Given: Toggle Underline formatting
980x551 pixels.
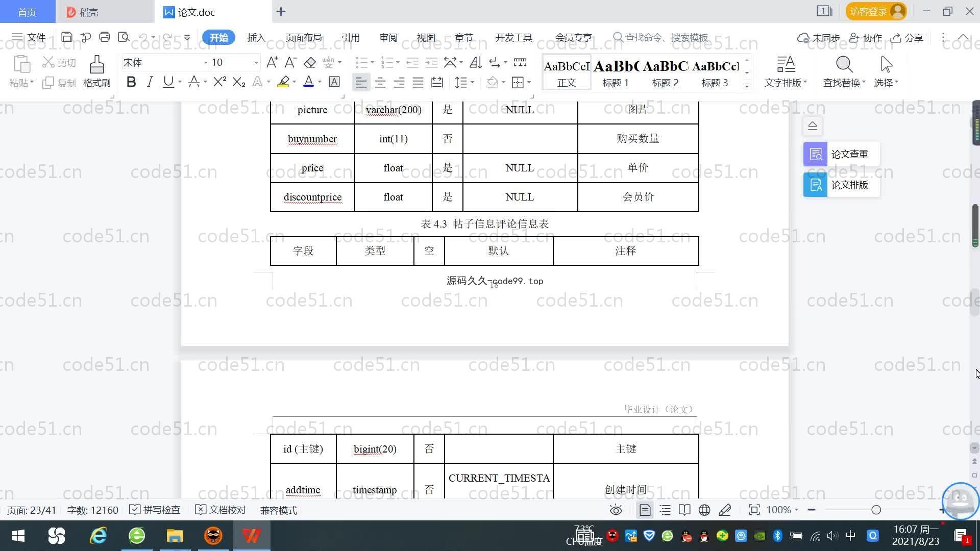Looking at the screenshot, I should [x=168, y=82].
